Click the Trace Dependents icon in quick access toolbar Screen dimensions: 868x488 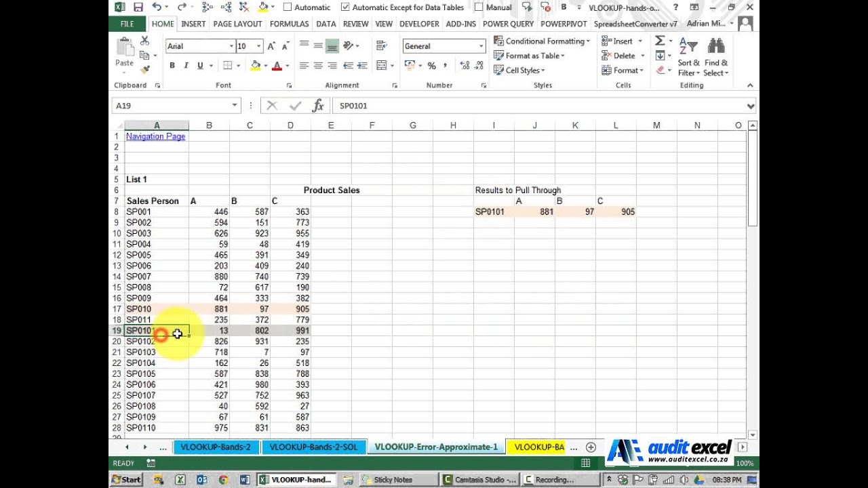pos(226,7)
